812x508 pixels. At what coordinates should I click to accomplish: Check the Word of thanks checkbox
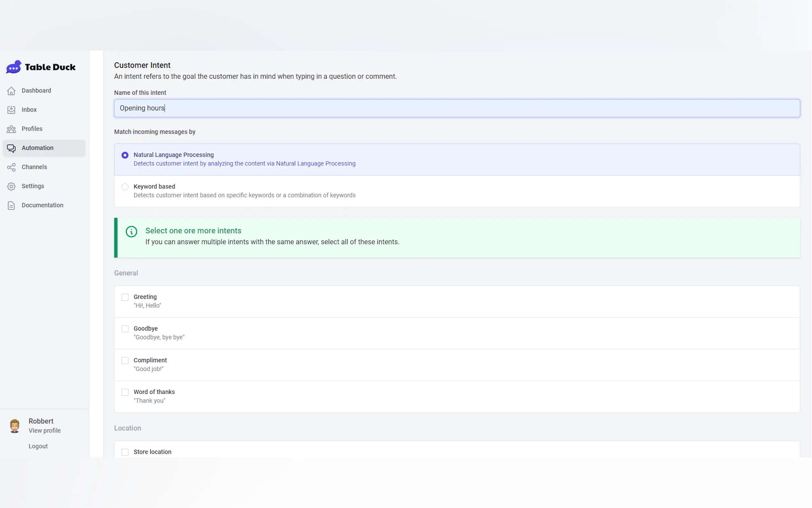tap(125, 392)
